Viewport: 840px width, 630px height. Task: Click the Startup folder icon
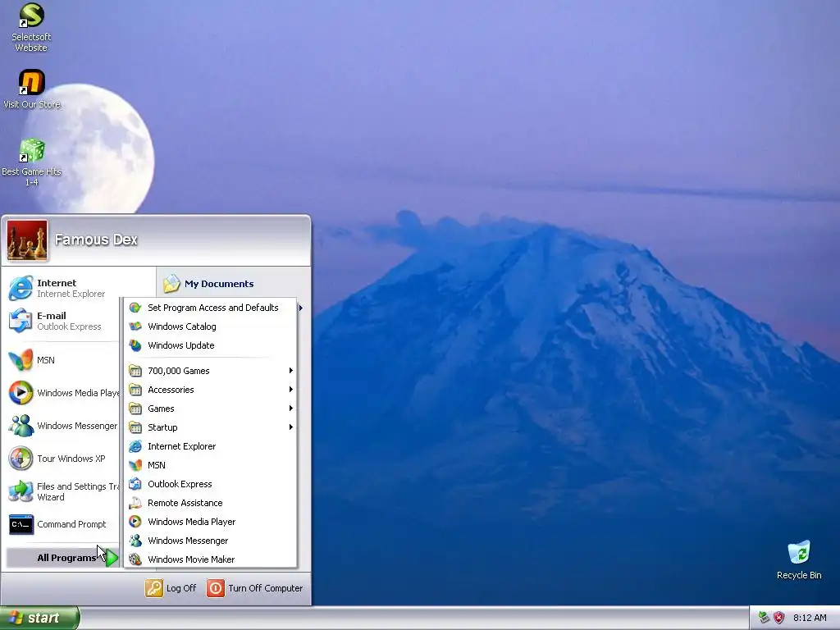[135, 427]
